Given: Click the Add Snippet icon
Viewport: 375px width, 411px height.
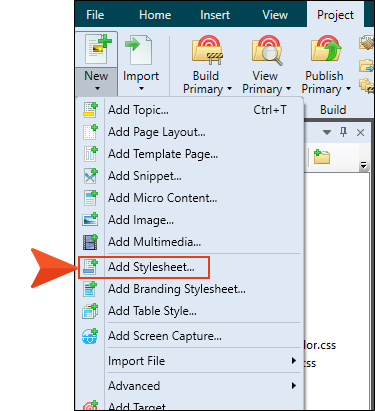Looking at the screenshot, I should click(90, 176).
